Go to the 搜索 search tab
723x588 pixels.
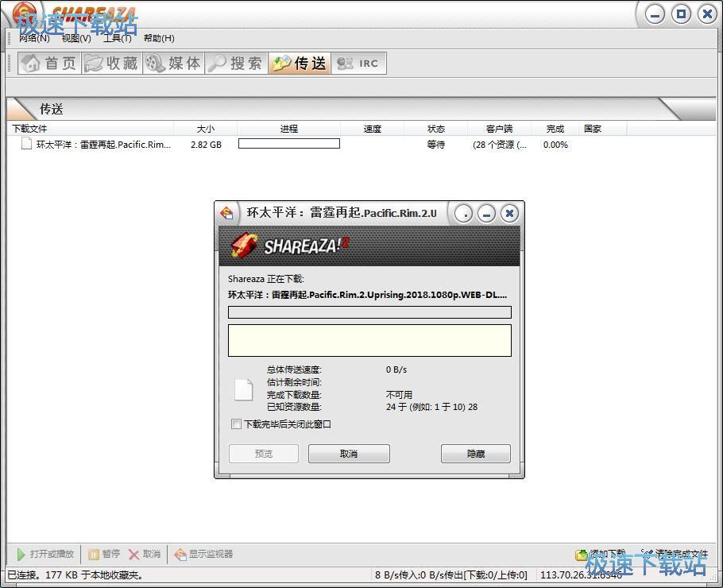pos(236,64)
